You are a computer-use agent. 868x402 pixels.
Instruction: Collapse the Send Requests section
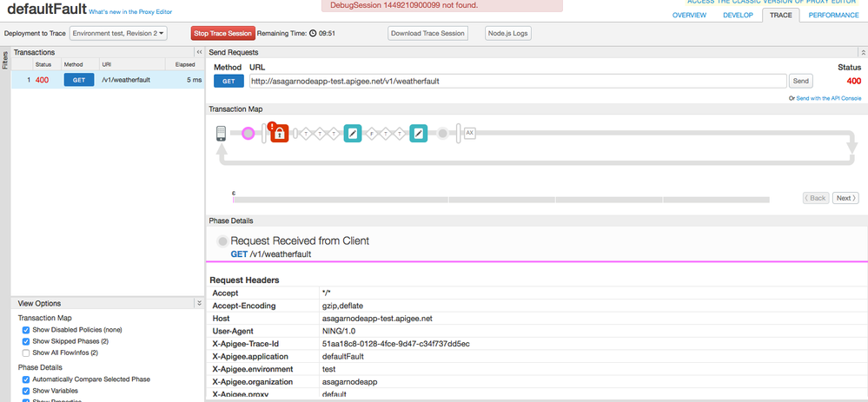pyautogui.click(x=863, y=52)
